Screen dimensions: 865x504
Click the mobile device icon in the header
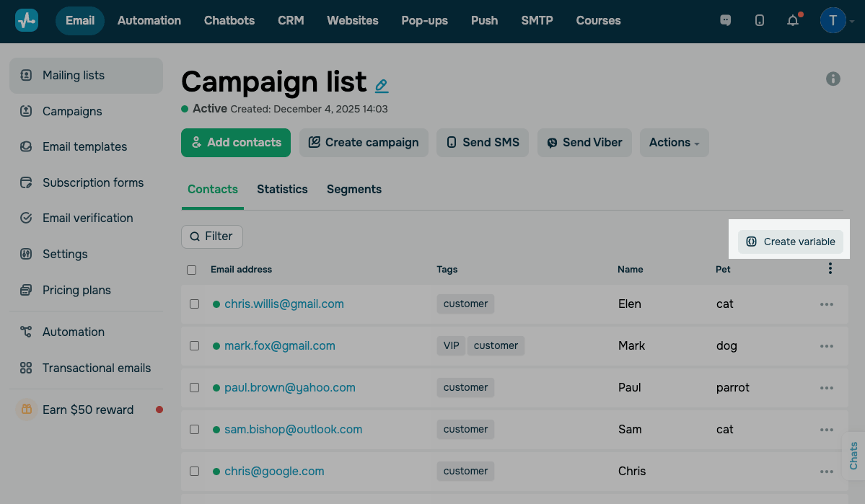tap(760, 20)
